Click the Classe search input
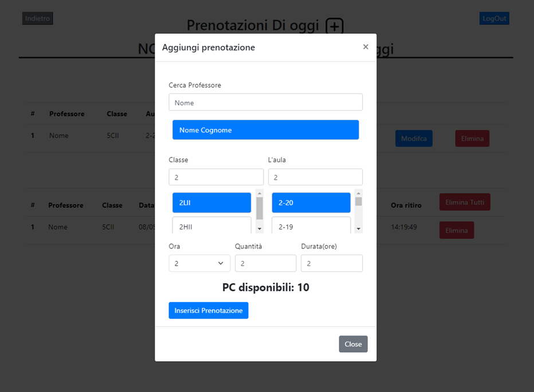Viewport: 534px width, 392px height. coord(216,177)
